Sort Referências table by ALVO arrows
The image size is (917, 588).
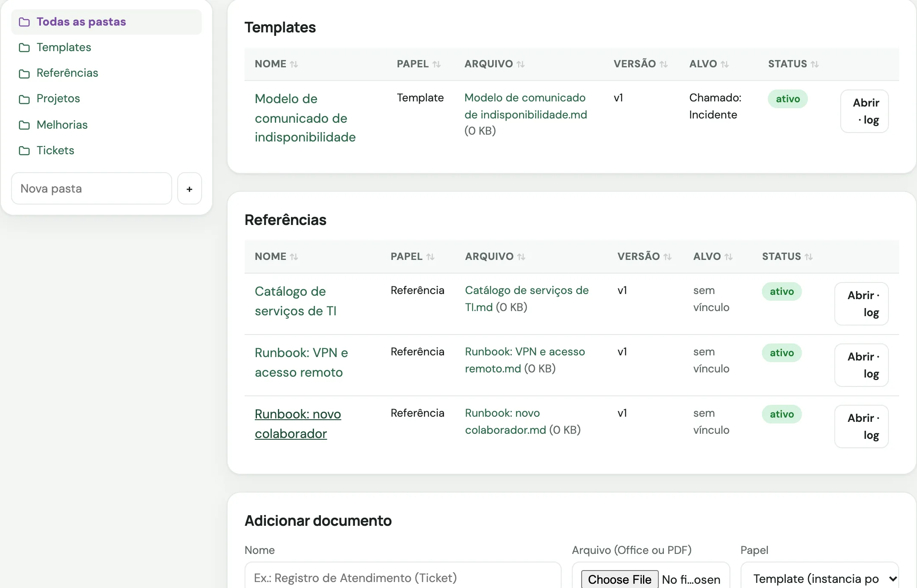(729, 257)
